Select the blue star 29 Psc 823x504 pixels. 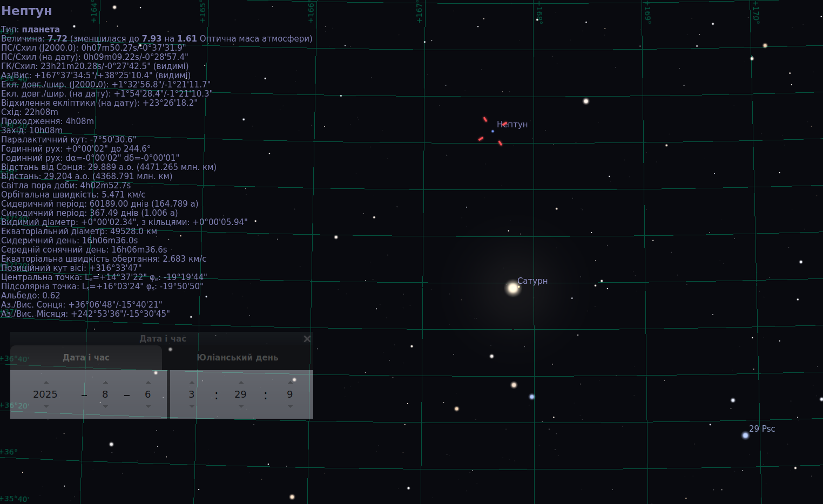tap(745, 435)
